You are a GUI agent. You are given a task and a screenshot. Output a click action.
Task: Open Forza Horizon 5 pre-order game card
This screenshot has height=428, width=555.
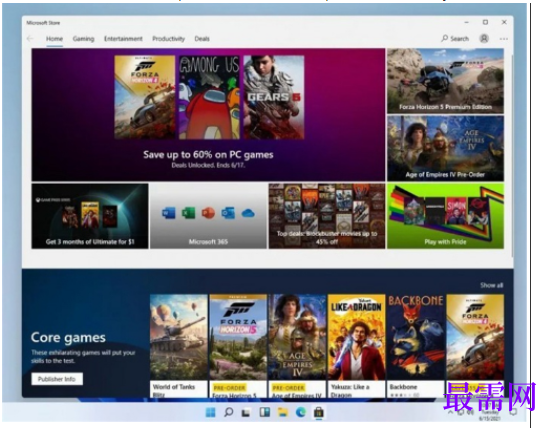(238, 346)
